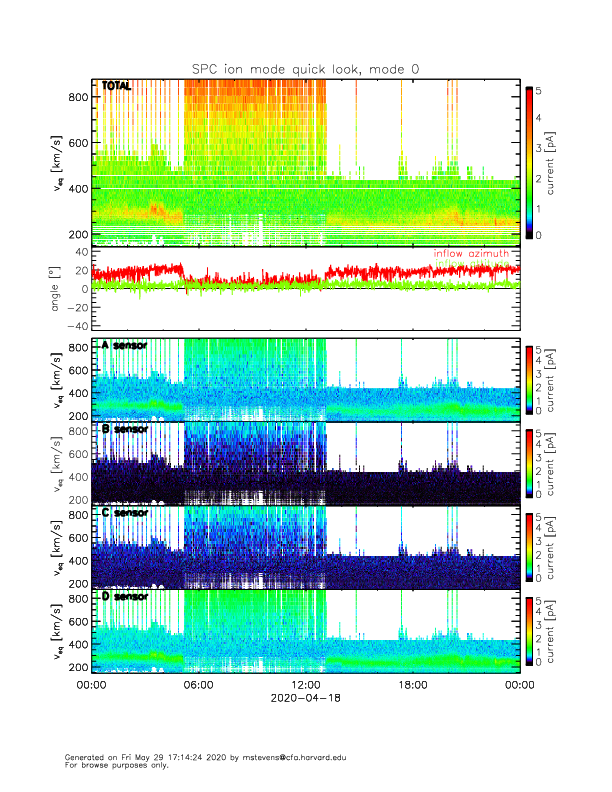Screen dimensions: 612x792
Task: Click the D sensor panel color bar
Action: [x=529, y=631]
